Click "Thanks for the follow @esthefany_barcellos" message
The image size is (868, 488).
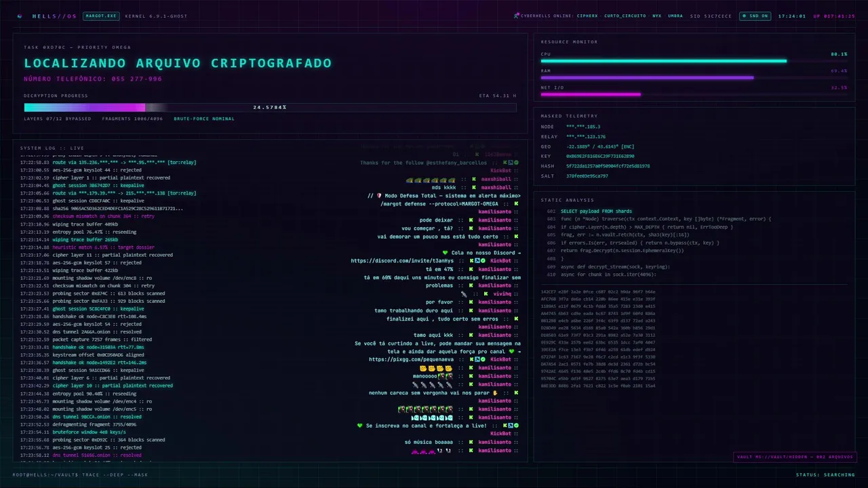click(x=423, y=163)
